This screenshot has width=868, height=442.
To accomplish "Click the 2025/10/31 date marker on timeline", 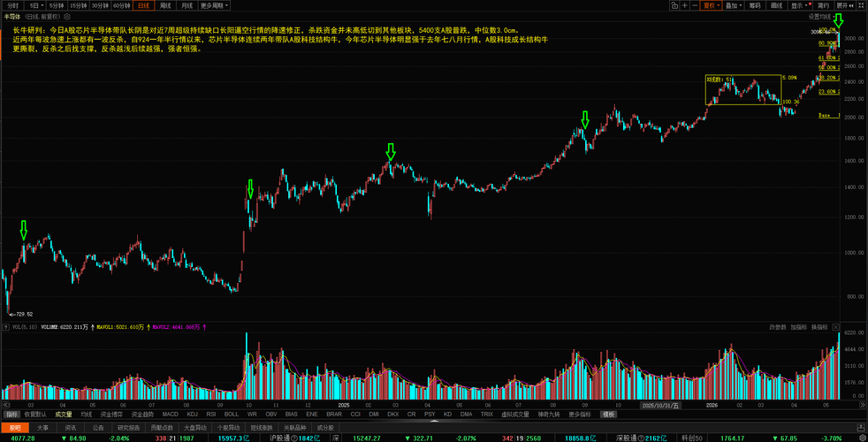I will coord(660,405).
